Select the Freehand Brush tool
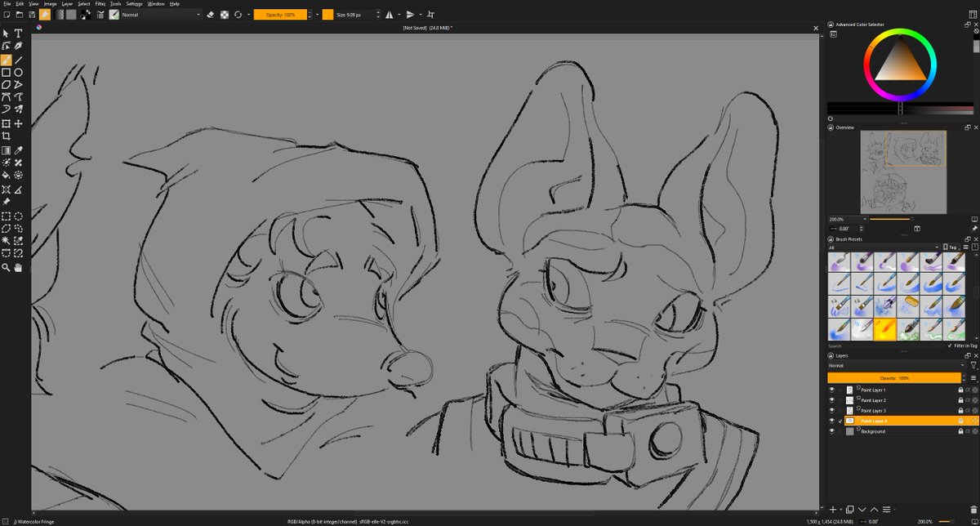The height and width of the screenshot is (526, 980). pos(6,60)
